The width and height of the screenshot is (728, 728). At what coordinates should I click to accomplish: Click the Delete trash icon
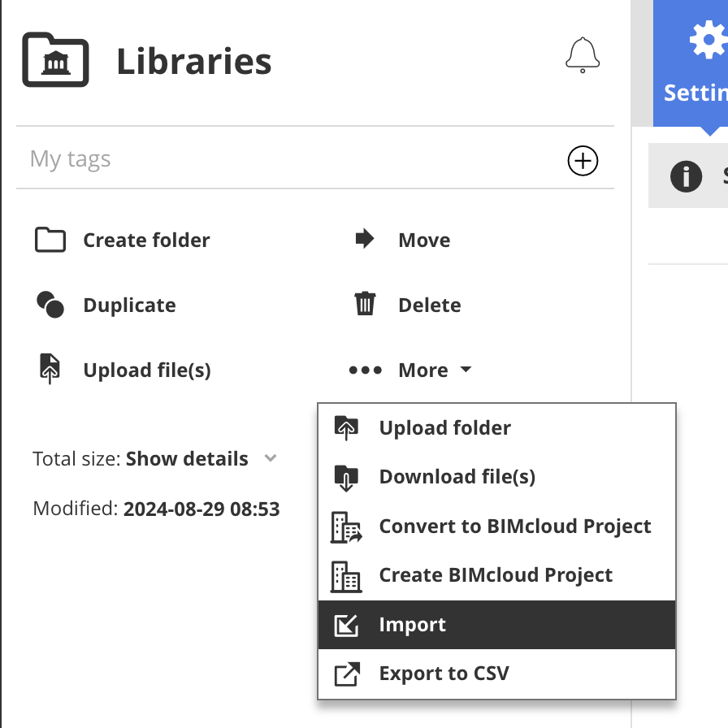click(365, 305)
